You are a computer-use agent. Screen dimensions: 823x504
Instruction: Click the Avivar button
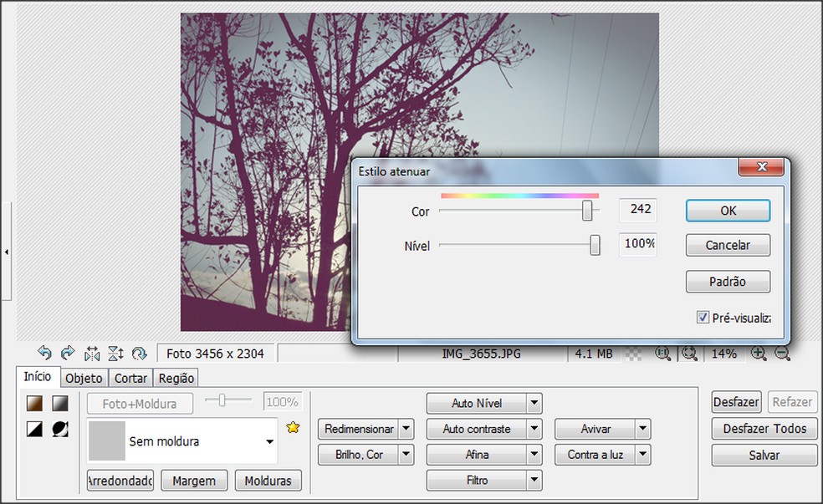click(596, 429)
